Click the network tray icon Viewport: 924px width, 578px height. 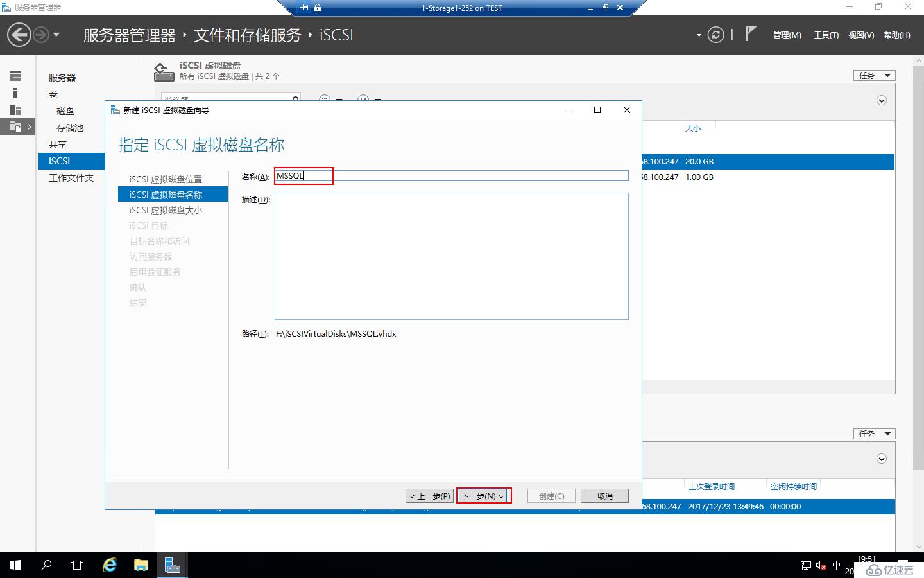click(x=806, y=566)
